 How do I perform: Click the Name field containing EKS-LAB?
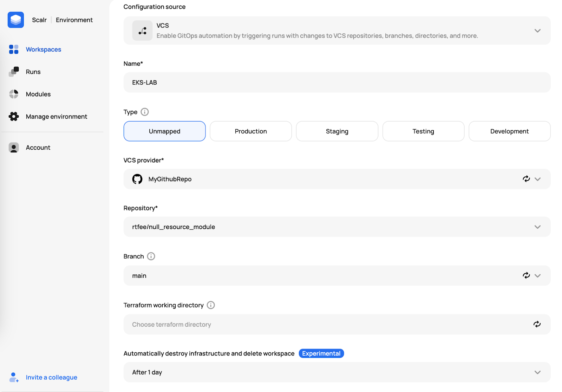337,83
